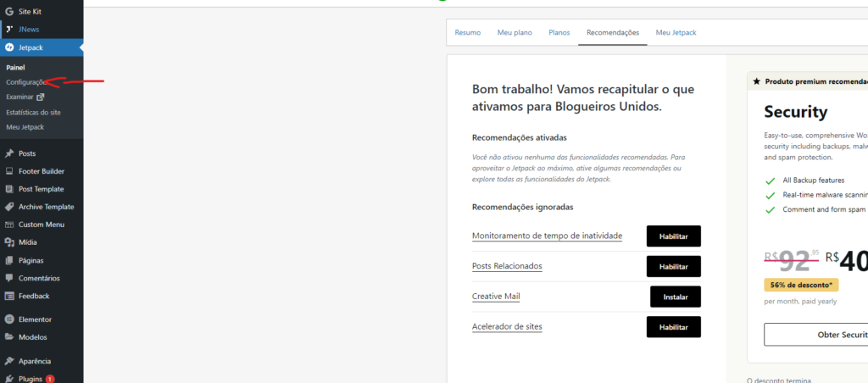Select the Recomendações tab
Image resolution: width=868 pixels, height=383 pixels.
(613, 33)
